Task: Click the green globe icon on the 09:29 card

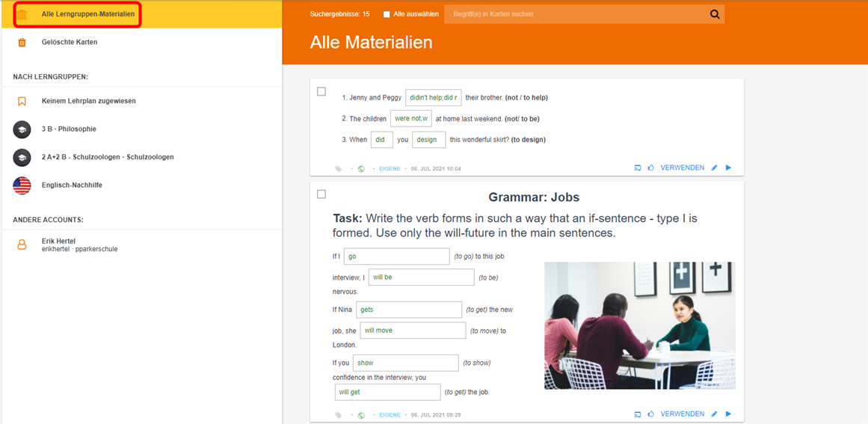Action: click(362, 415)
